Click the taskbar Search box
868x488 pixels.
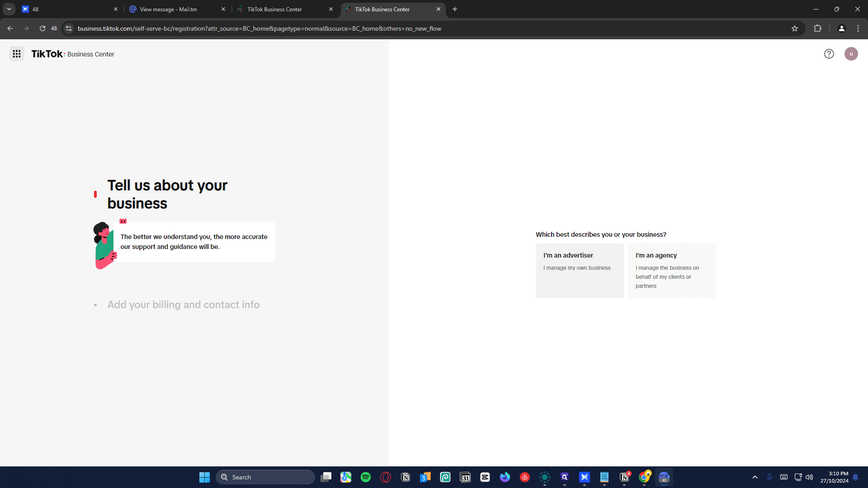[x=265, y=477]
